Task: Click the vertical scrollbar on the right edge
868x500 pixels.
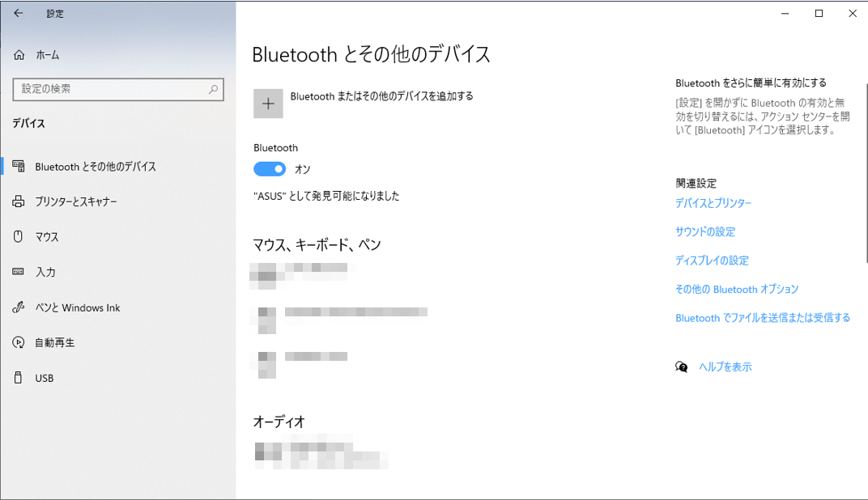Action: coord(866,172)
